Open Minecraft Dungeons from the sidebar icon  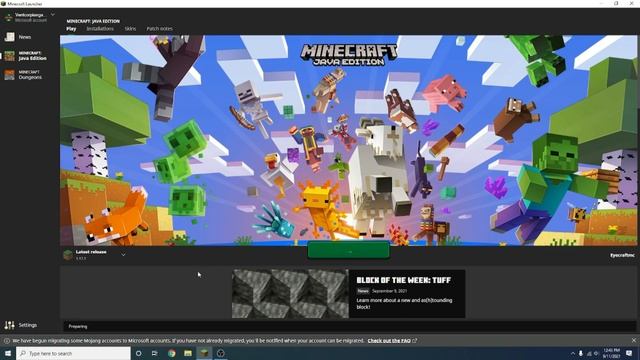pyautogui.click(x=9, y=75)
